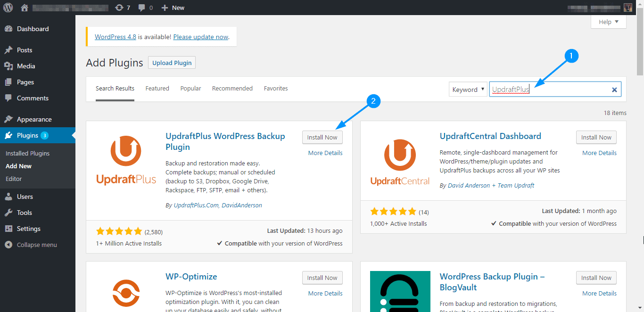Click author link UpdraftPlus.Com, DavidAnderson
644x312 pixels.
(218, 205)
